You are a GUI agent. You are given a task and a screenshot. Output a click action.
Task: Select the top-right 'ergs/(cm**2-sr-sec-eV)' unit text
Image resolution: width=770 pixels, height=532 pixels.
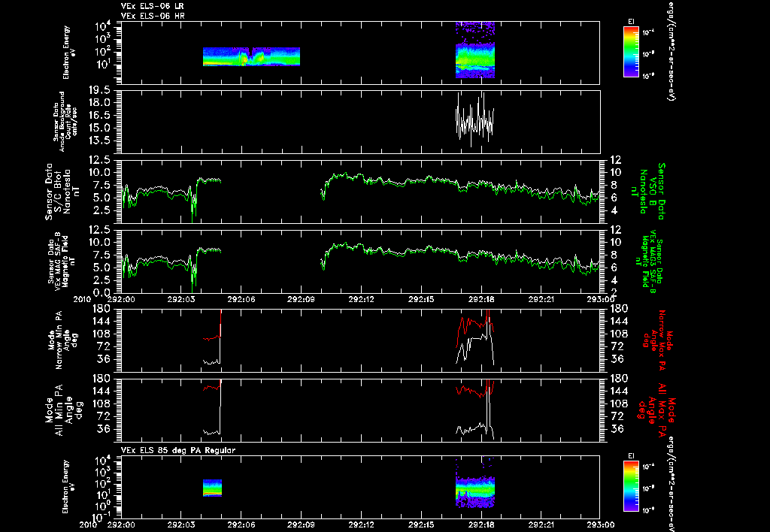point(671,50)
